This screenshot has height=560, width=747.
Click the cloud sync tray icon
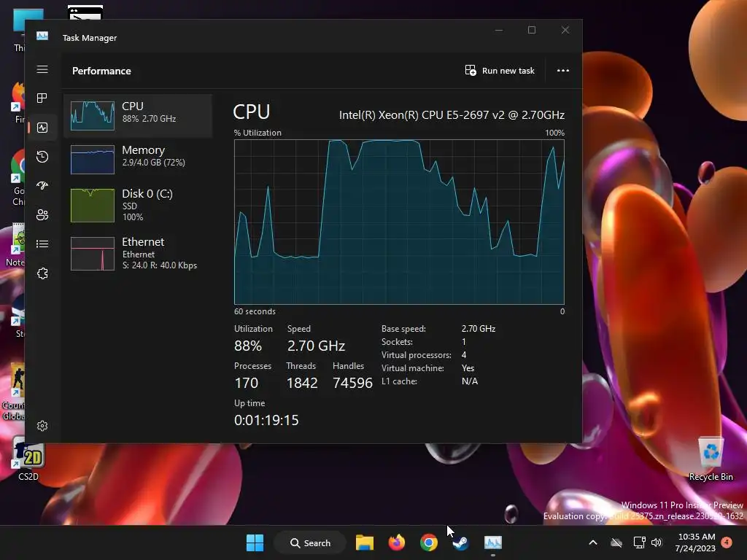(x=616, y=542)
